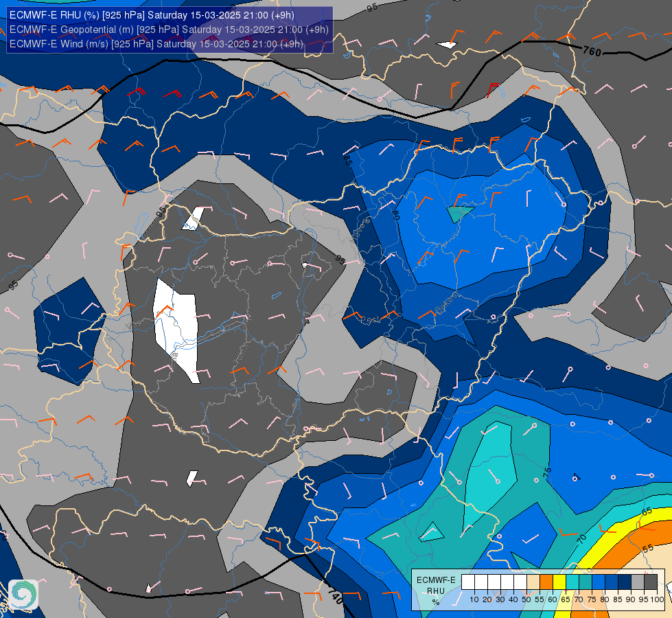Click the legend title 'ECMWF-E RHU %'
This screenshot has width=672, height=618.
(436, 591)
